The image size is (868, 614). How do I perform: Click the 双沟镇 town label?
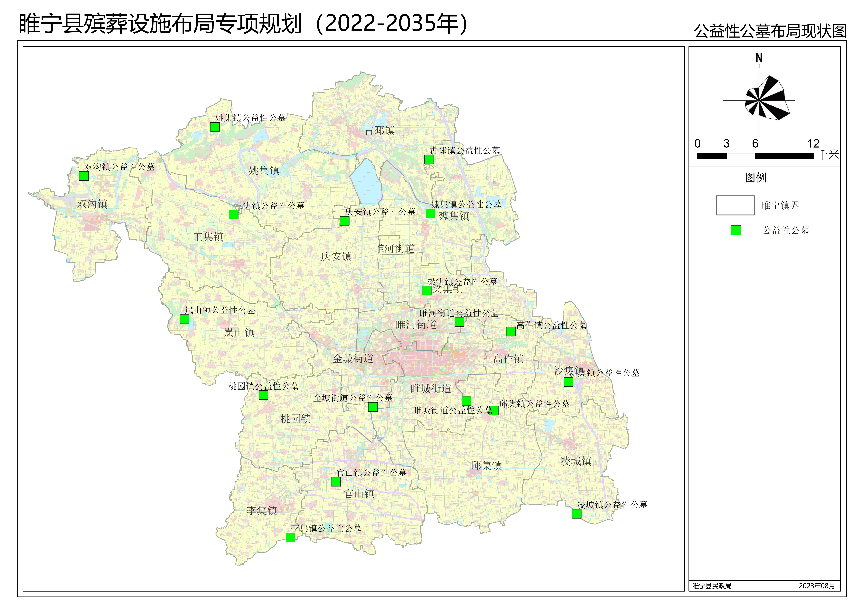(92, 204)
